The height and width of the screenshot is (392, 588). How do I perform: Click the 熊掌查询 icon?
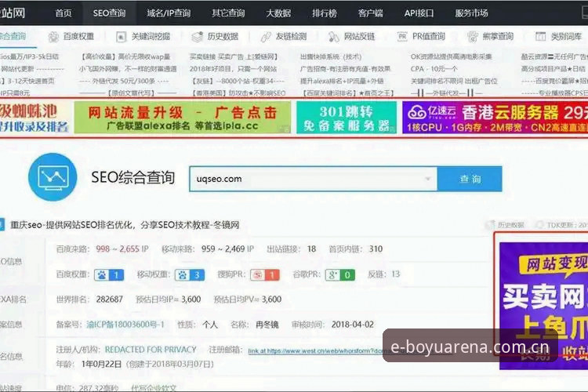(473, 37)
